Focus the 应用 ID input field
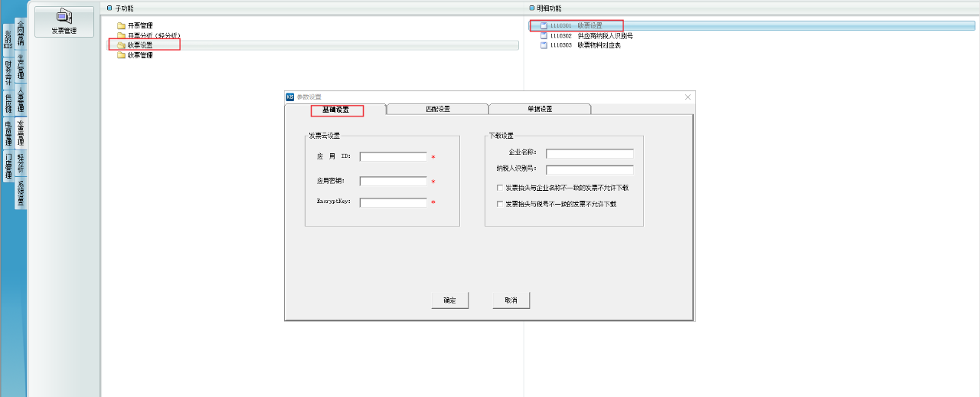The image size is (980, 397). pos(393,157)
